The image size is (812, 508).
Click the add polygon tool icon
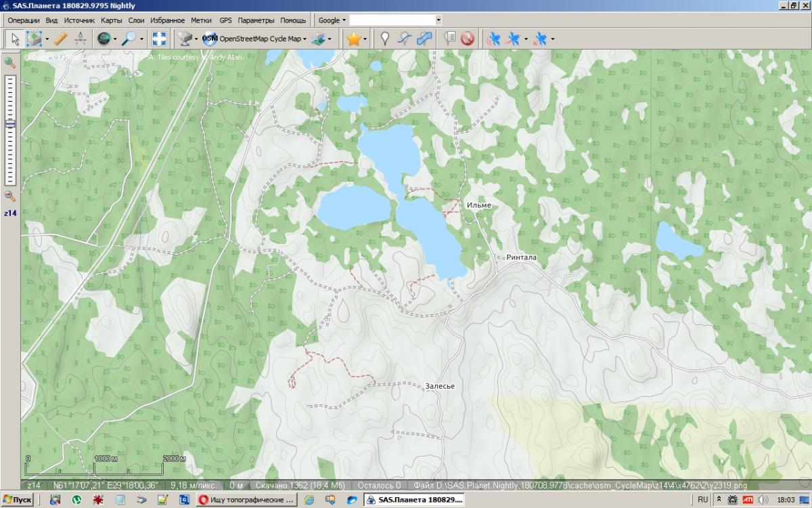pos(424,39)
